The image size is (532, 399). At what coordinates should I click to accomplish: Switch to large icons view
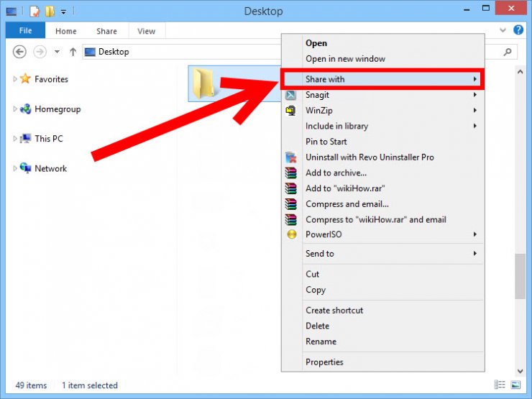[515, 385]
